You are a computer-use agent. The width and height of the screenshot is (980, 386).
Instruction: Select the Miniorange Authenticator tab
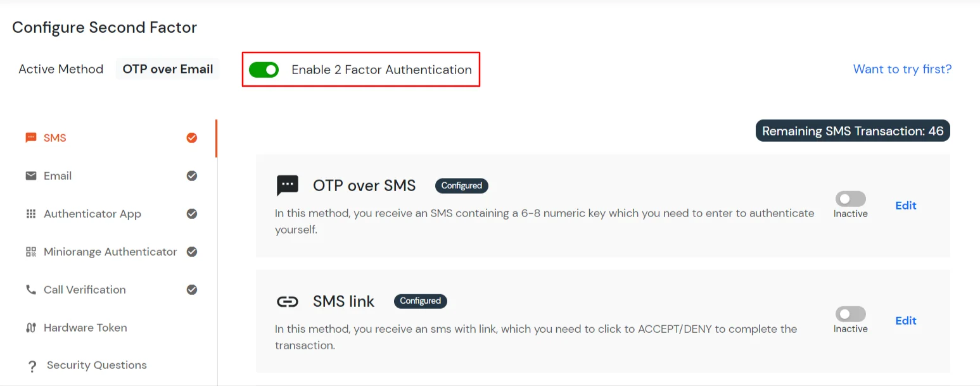[x=110, y=252]
